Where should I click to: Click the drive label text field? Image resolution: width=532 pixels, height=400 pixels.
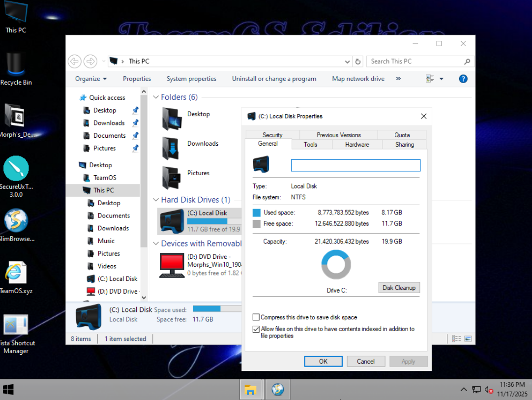coord(355,165)
